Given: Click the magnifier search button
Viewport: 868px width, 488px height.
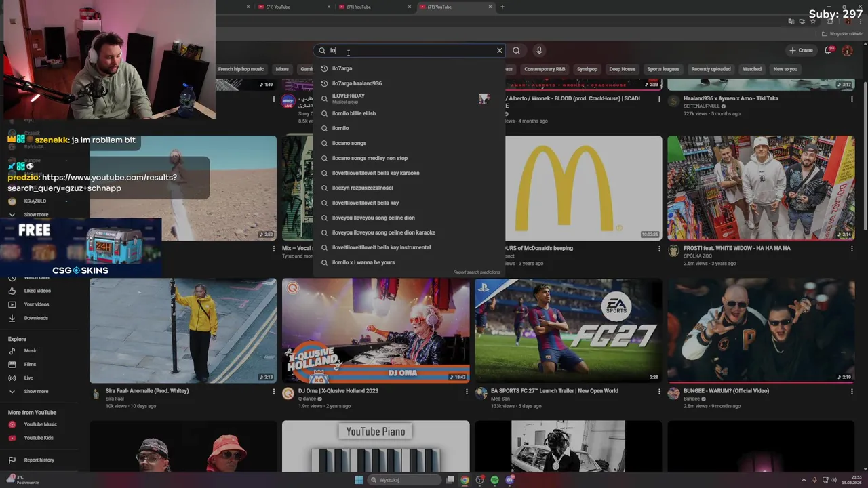Looking at the screenshot, I should click(517, 50).
